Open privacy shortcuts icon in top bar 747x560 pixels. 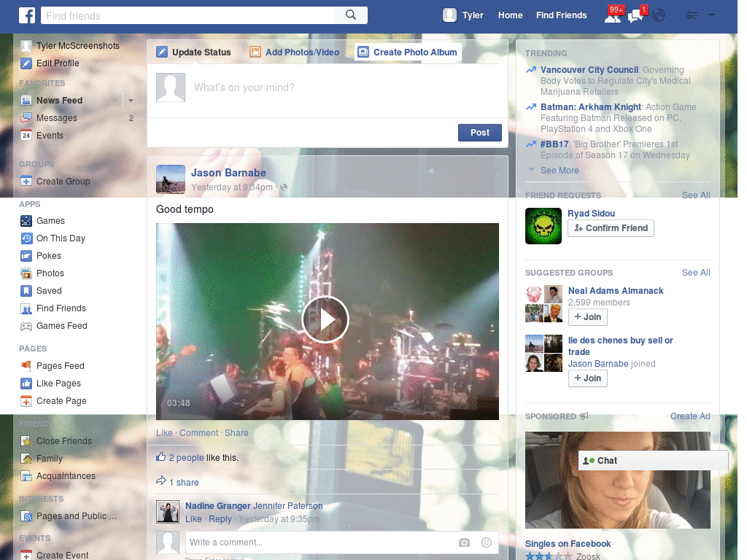[692, 16]
